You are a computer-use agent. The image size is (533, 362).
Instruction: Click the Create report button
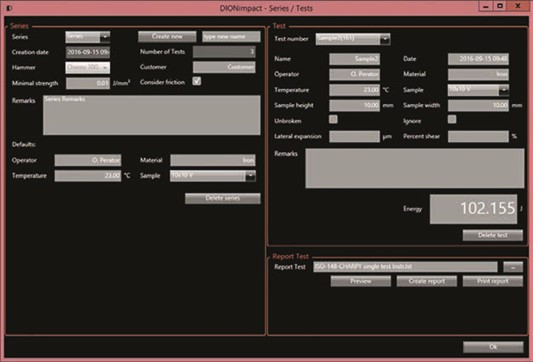coord(427,281)
